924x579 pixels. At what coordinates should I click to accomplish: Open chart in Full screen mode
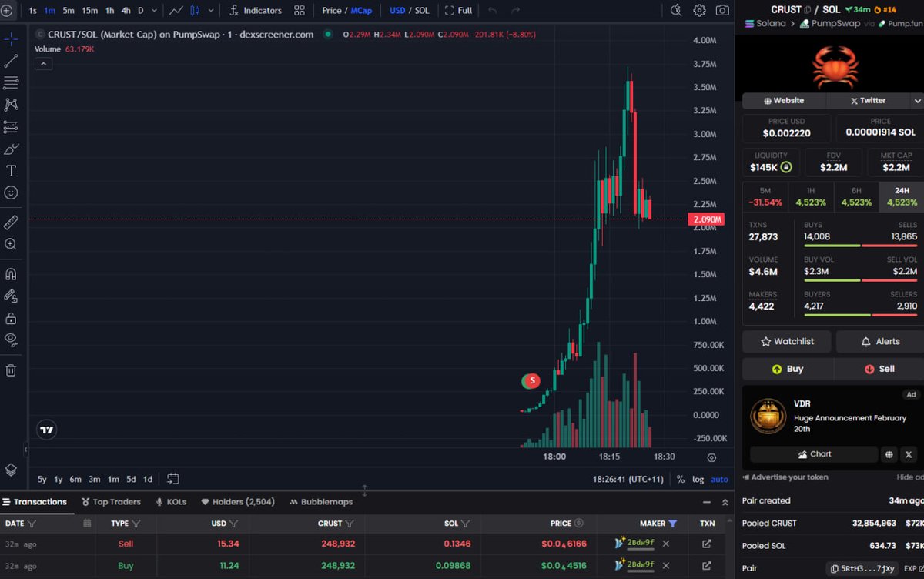458,11
